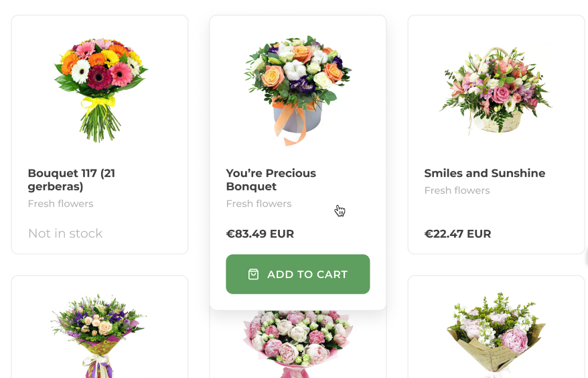The height and width of the screenshot is (378, 588).
Task: Open the You're Precious Bonquet title link
Action: click(x=271, y=180)
